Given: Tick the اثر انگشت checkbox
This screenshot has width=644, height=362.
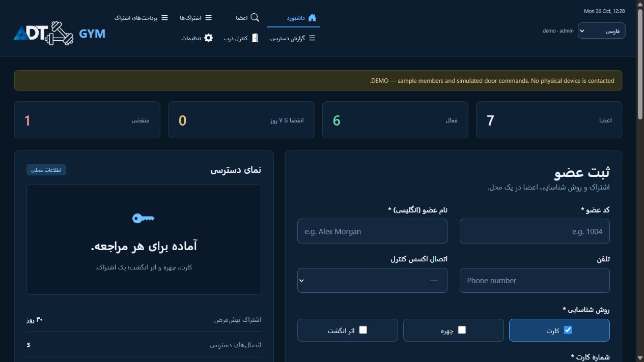Looking at the screenshot, I should coord(363,330).
